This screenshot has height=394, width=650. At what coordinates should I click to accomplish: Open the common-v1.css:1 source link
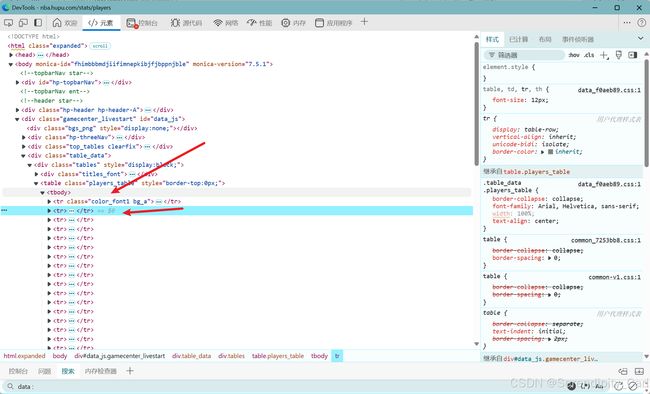614,277
